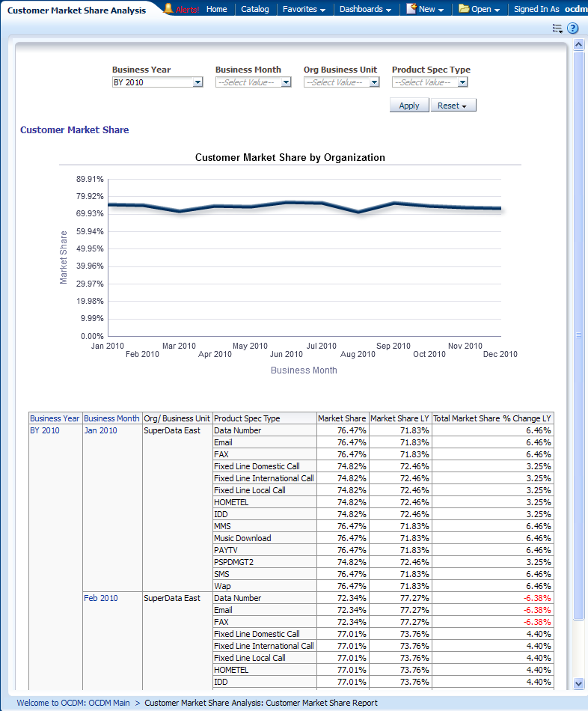Open the Org Business Unit dropdown
The height and width of the screenshot is (711, 588).
(x=374, y=83)
